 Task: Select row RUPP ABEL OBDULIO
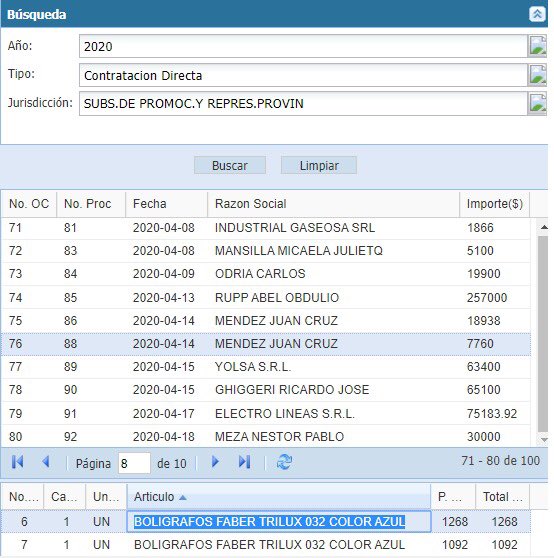pyautogui.click(x=266, y=298)
